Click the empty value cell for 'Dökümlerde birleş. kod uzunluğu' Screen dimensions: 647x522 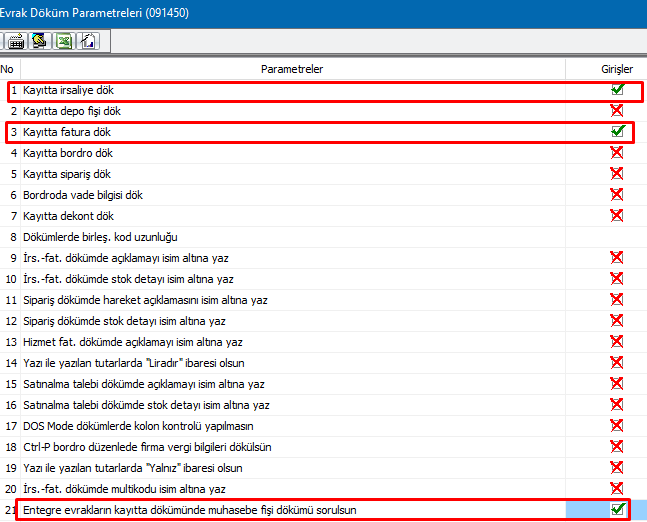click(606, 237)
